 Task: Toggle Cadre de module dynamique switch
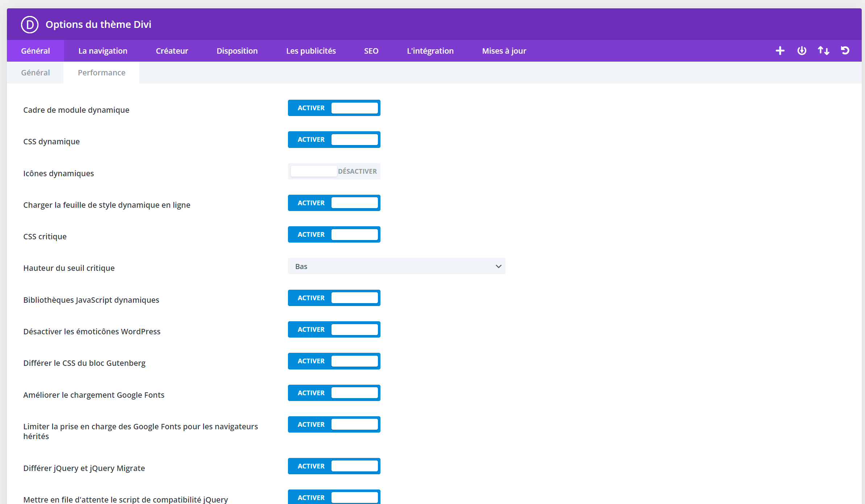(x=334, y=108)
